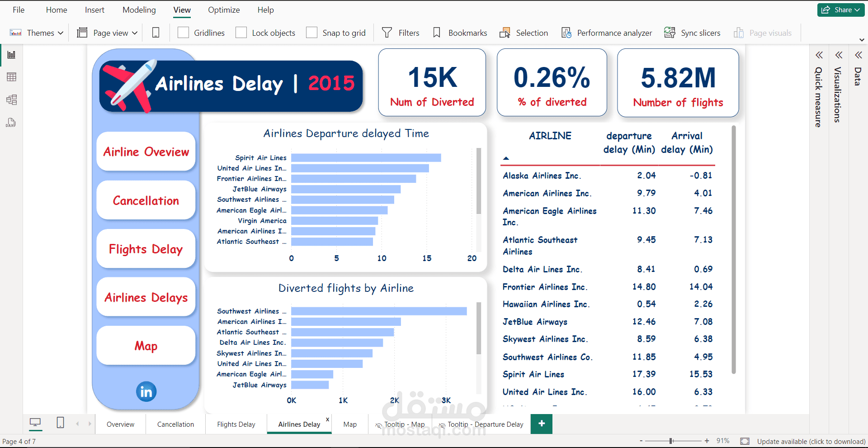
Task: Click sort arrow under AIRLINE column
Action: point(506,158)
